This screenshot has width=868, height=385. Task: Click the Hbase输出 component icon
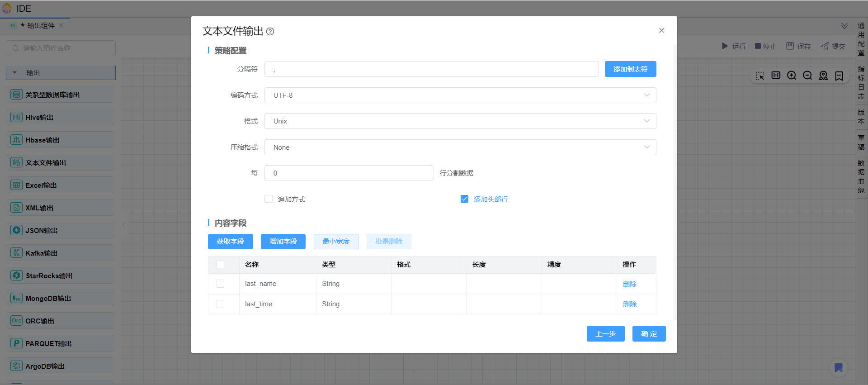coord(16,140)
